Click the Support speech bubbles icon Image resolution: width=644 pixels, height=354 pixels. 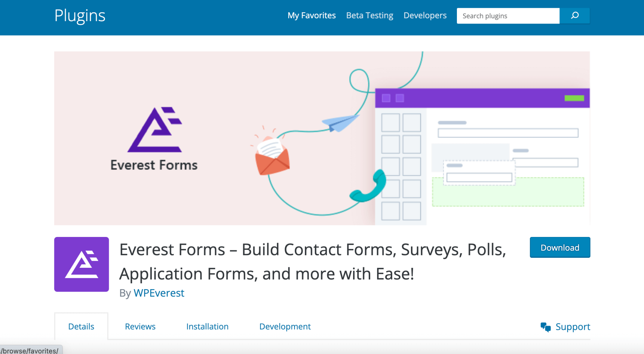[546, 327]
